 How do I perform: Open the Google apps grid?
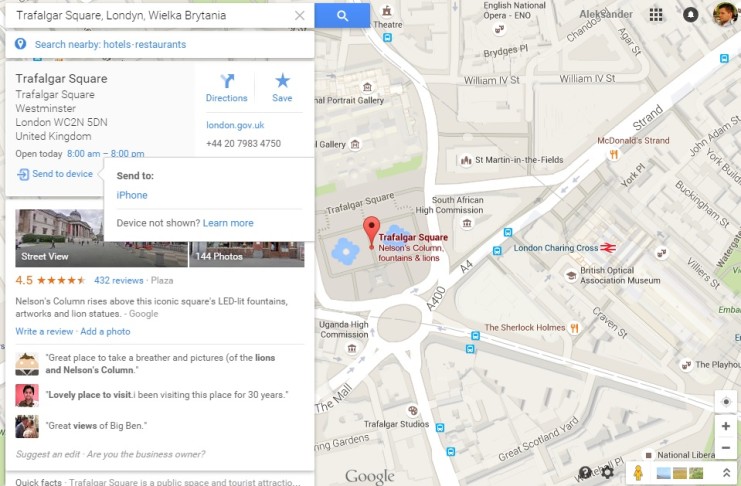point(655,15)
